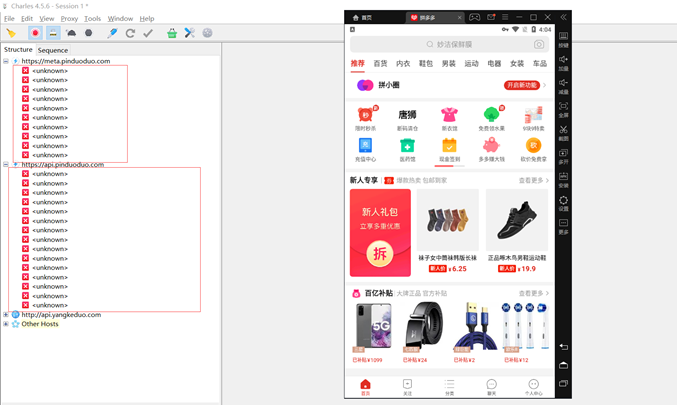
Task: Click the search field in Pinduoduo app
Action: [x=449, y=44]
